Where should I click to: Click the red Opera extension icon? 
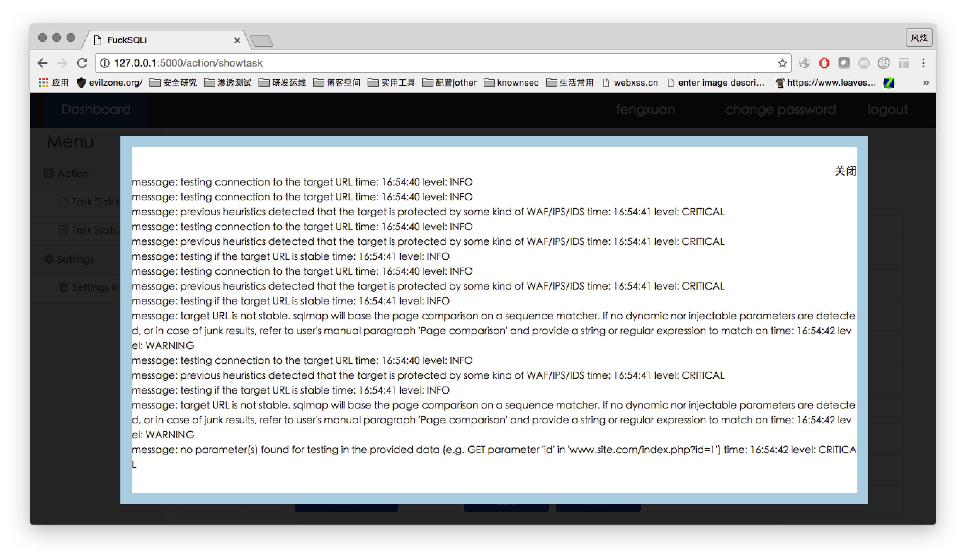pos(824,63)
